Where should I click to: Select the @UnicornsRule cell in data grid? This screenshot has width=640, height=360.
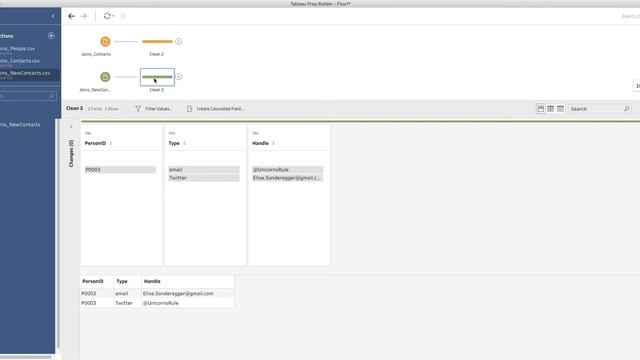[x=188, y=303]
